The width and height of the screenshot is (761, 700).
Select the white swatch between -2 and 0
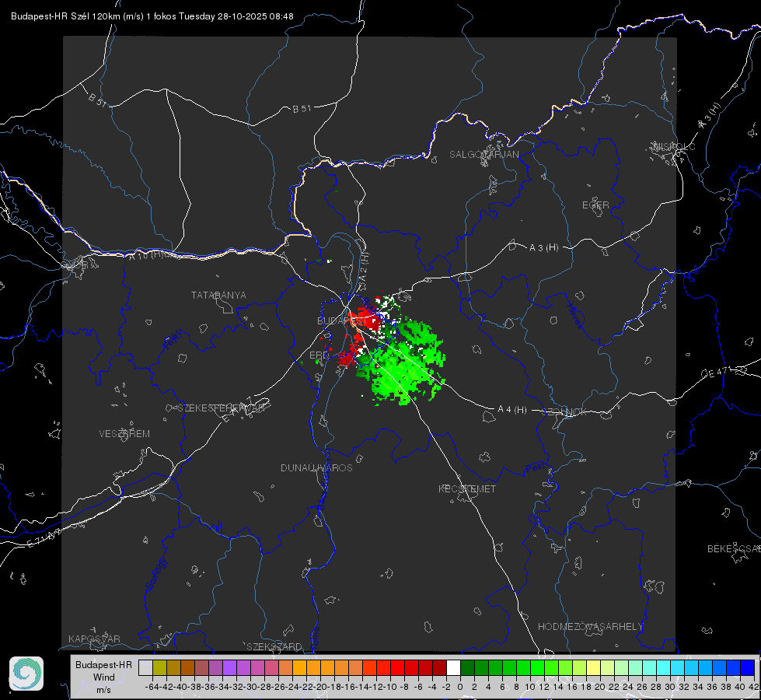tap(453, 667)
